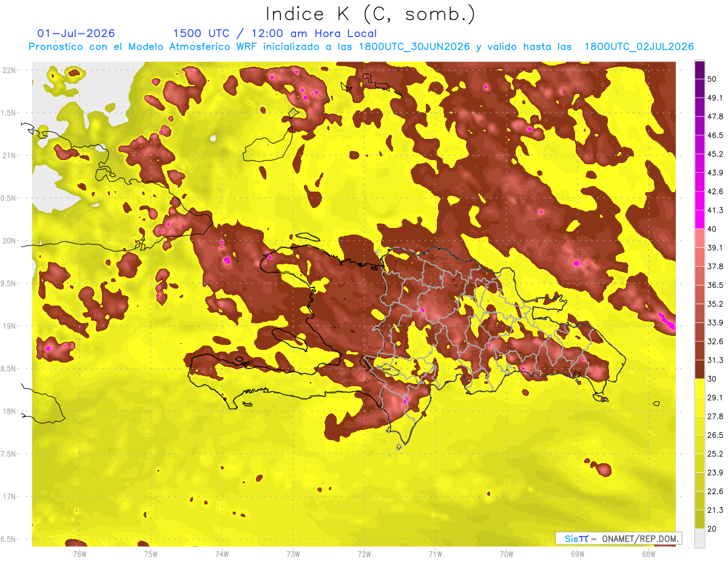Click the "21N" latitude label
Image resolution: width=728 pixels, height=562 pixels.
pos(9,155)
